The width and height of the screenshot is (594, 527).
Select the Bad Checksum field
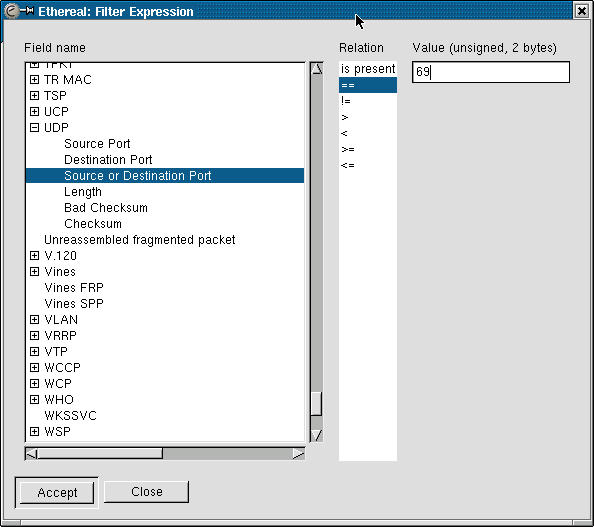click(106, 208)
